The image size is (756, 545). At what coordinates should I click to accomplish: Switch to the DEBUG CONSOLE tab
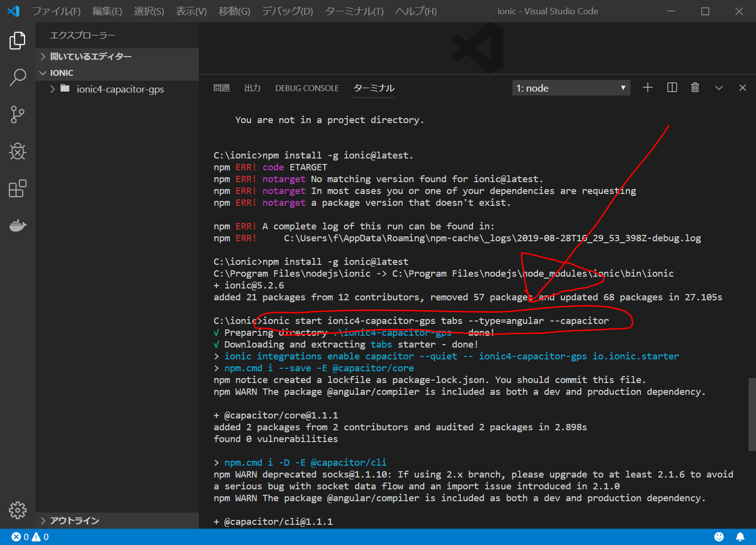[307, 88]
